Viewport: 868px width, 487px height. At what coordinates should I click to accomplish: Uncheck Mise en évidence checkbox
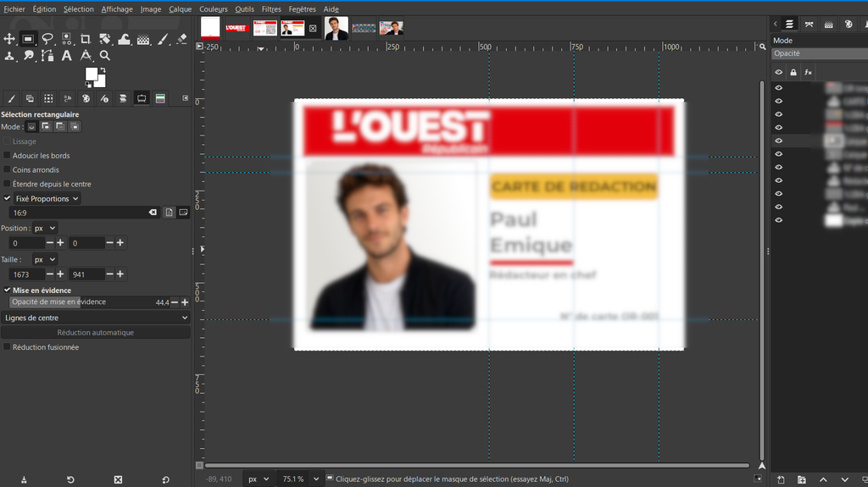tap(7, 290)
